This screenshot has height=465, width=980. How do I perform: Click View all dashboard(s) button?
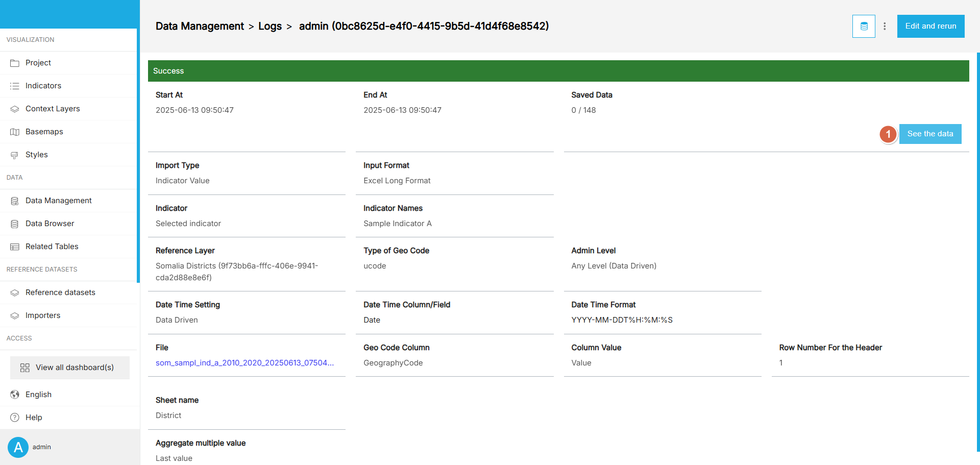70,368
